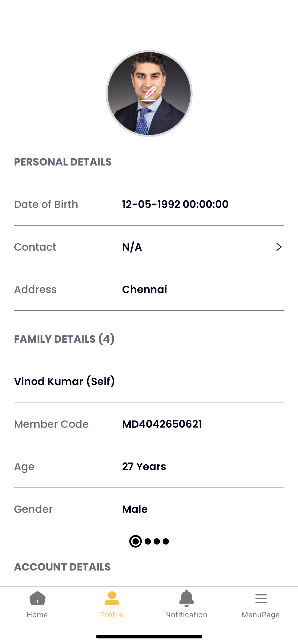Tap the Chennai address value
The width and height of the screenshot is (298, 644).
145,289
